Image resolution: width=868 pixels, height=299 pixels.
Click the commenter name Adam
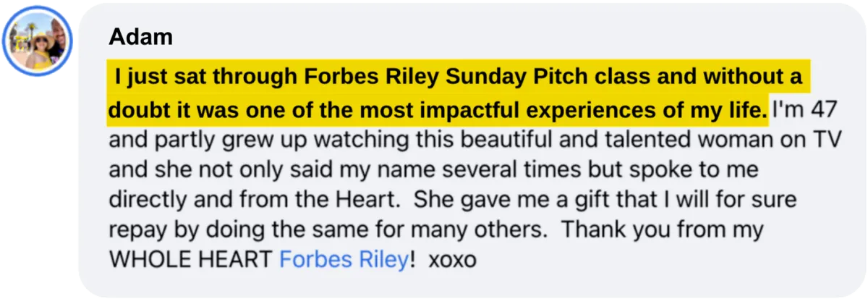click(140, 37)
